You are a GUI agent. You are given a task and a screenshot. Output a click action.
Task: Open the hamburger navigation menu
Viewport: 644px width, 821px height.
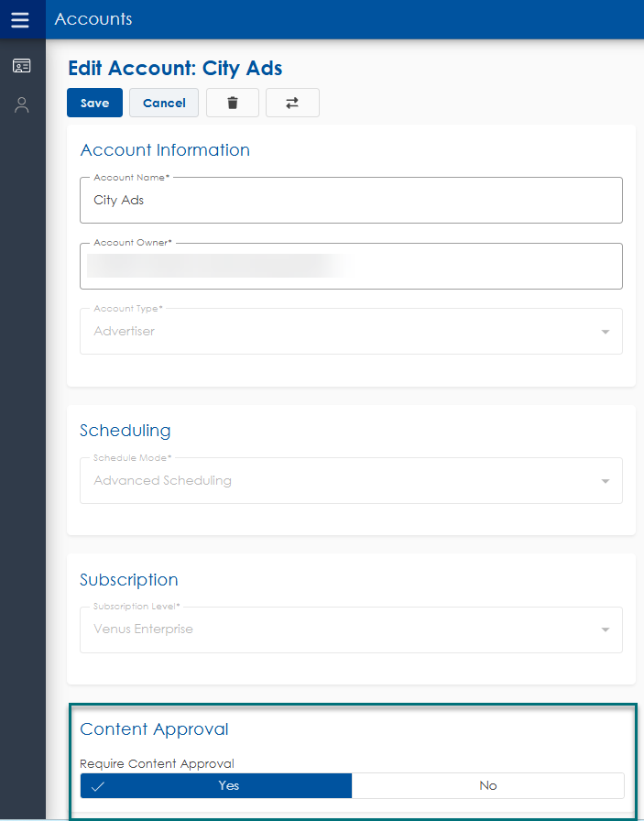click(20, 19)
